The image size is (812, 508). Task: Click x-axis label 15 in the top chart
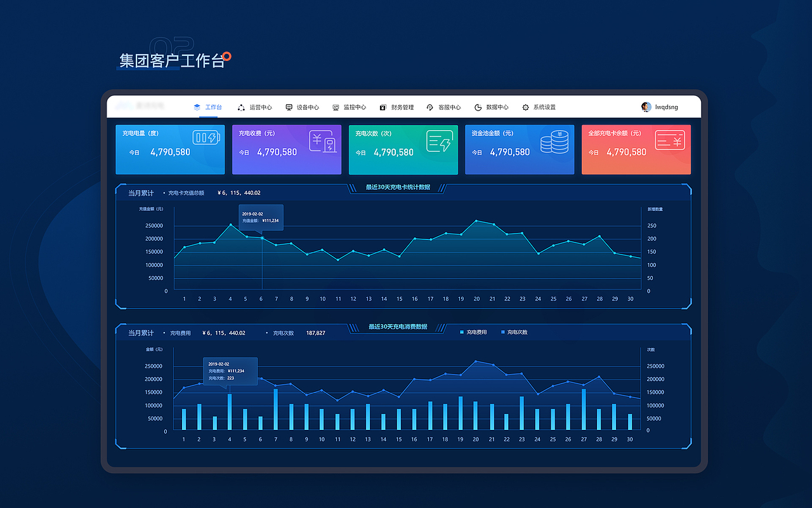click(399, 298)
